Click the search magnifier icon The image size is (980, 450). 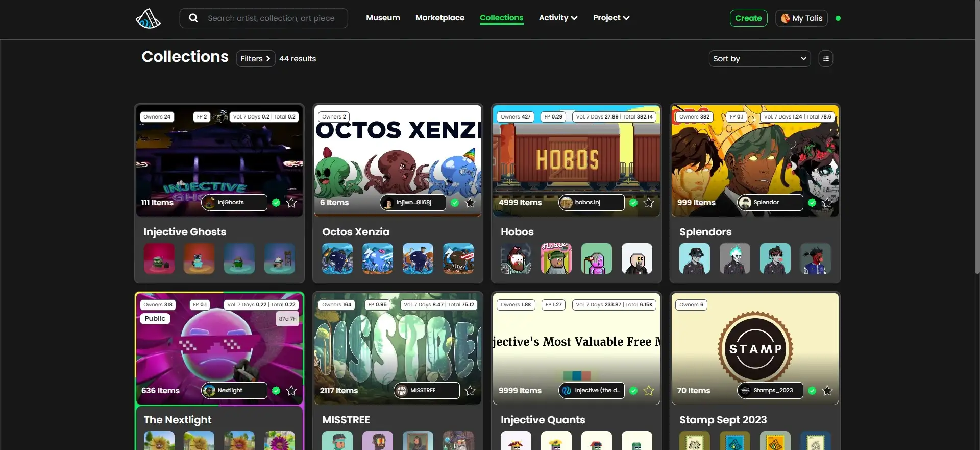click(x=193, y=18)
